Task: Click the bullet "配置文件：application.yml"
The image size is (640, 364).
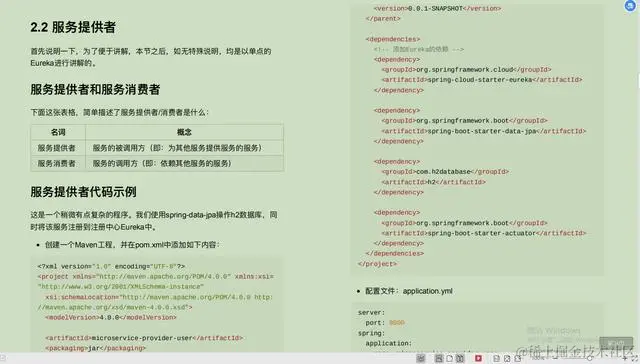Action: point(409,291)
